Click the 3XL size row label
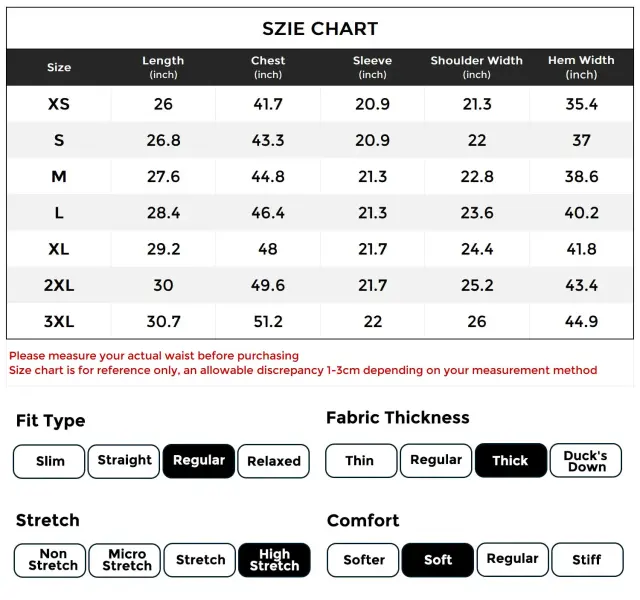 coord(59,321)
